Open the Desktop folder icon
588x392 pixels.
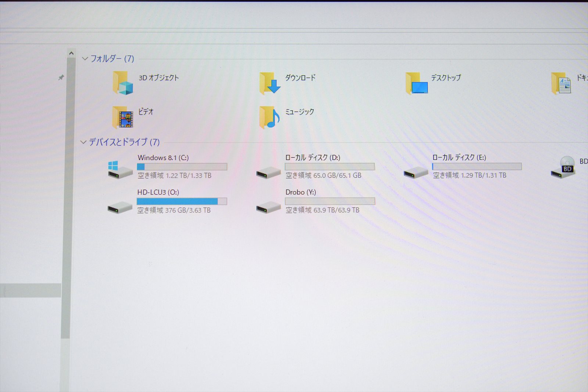[417, 83]
